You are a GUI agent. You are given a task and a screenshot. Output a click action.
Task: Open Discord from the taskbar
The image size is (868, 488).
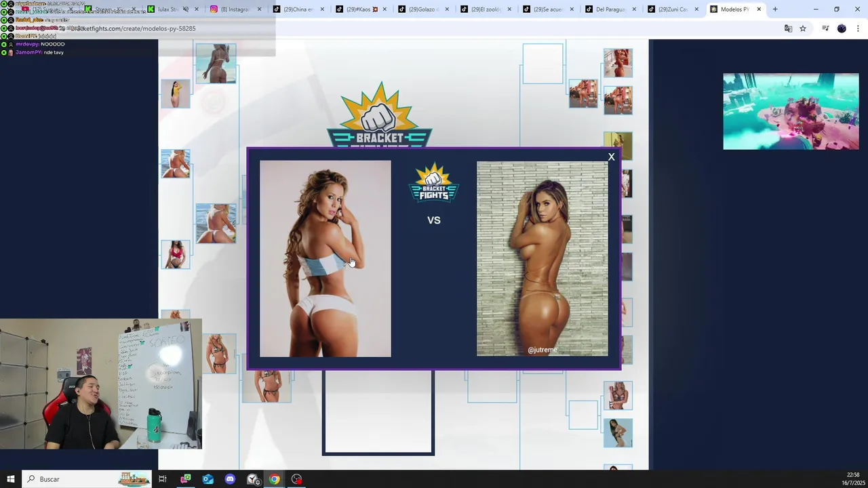pos(230,479)
